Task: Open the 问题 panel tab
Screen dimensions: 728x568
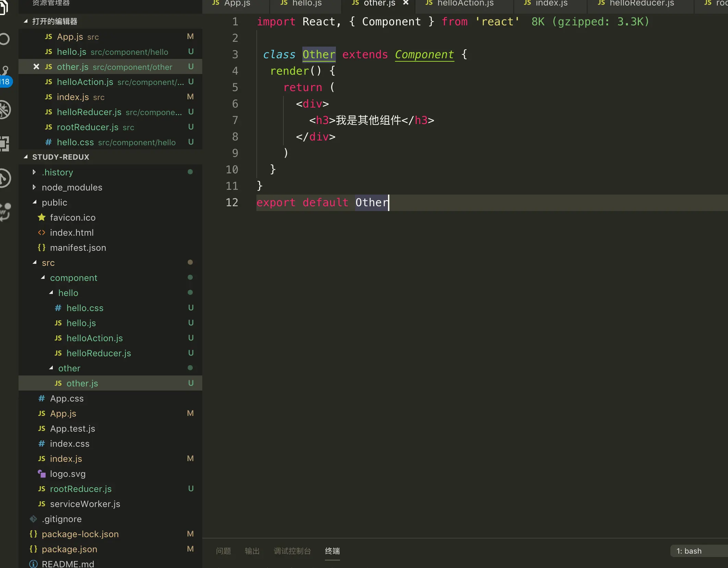Action: tap(223, 551)
